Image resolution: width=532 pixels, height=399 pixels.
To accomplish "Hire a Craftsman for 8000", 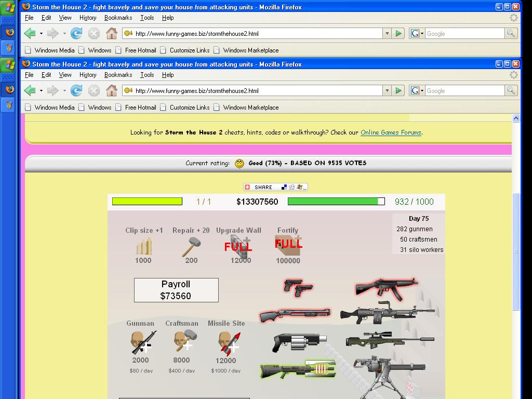I will (x=185, y=341).
